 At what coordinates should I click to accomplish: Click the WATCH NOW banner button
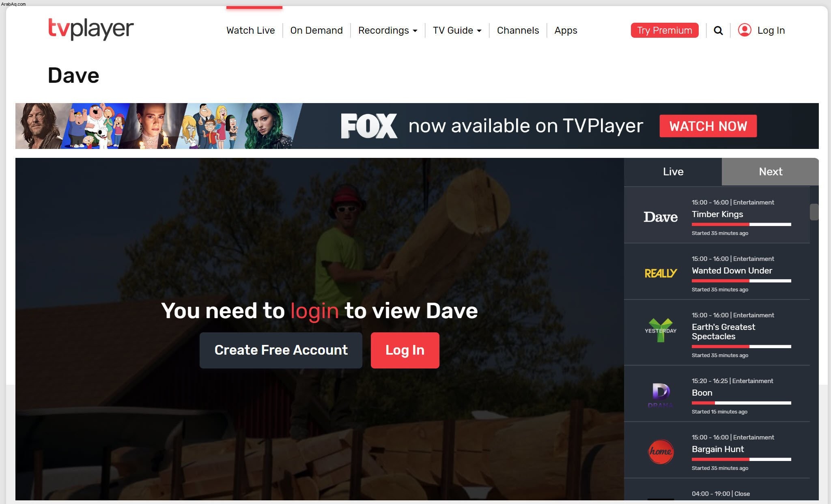[708, 126]
